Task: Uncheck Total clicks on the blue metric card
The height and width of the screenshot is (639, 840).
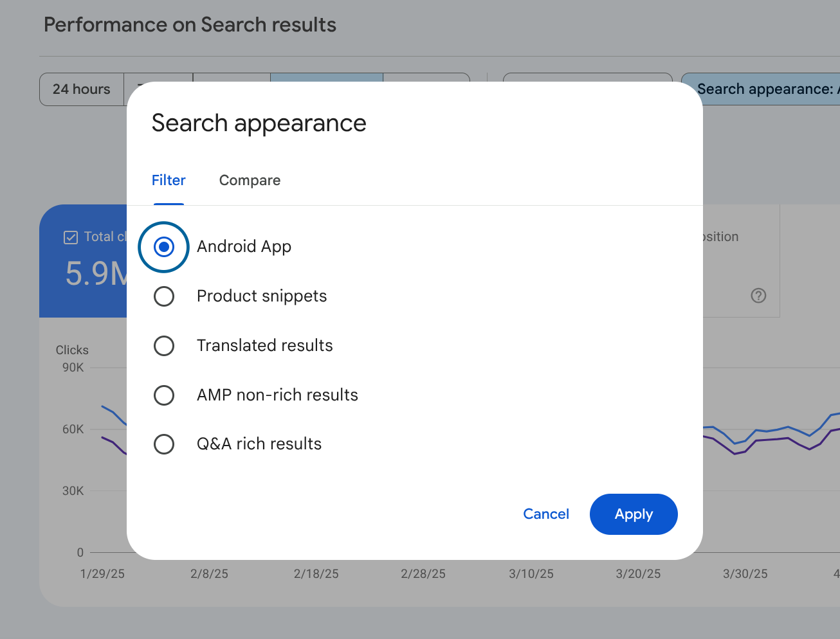Action: (x=71, y=237)
